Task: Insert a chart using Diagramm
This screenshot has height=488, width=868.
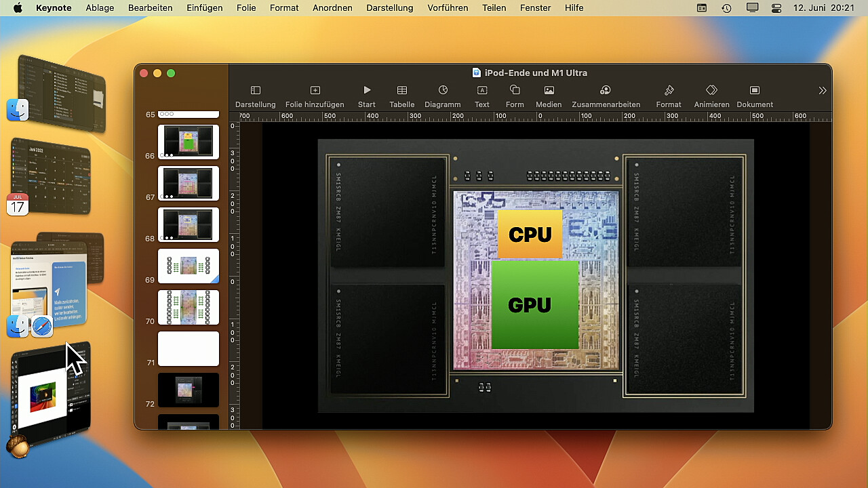Action: [x=443, y=97]
